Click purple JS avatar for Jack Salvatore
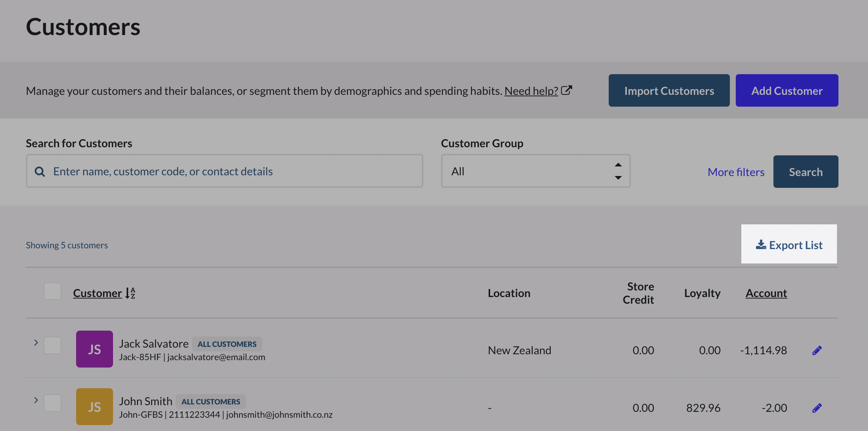This screenshot has width=868, height=431. (95, 349)
